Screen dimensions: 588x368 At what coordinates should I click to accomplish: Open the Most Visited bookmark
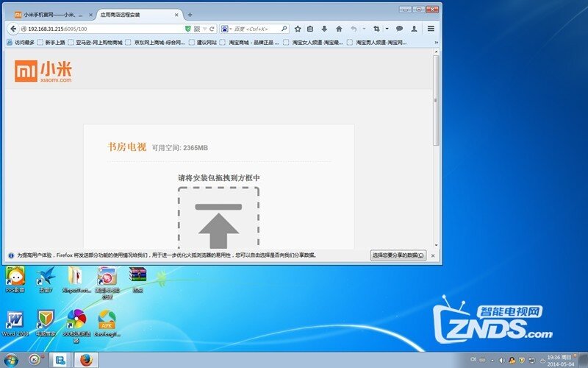tap(21, 43)
